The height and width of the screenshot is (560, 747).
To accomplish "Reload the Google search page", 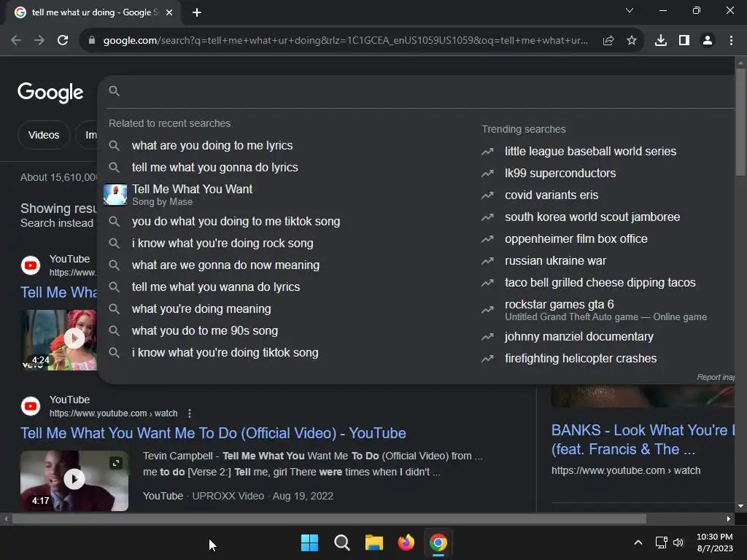I will 63,41.
